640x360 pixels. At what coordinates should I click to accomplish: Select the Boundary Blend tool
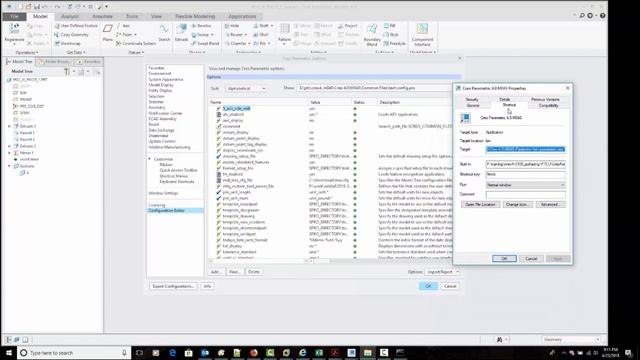[x=372, y=34]
